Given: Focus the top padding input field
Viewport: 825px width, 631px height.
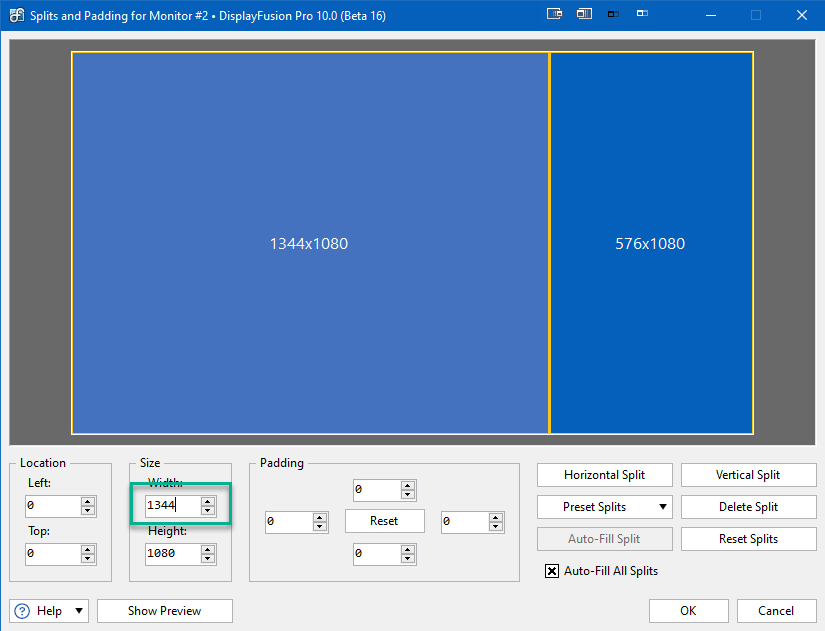Looking at the screenshot, I should pos(377,490).
